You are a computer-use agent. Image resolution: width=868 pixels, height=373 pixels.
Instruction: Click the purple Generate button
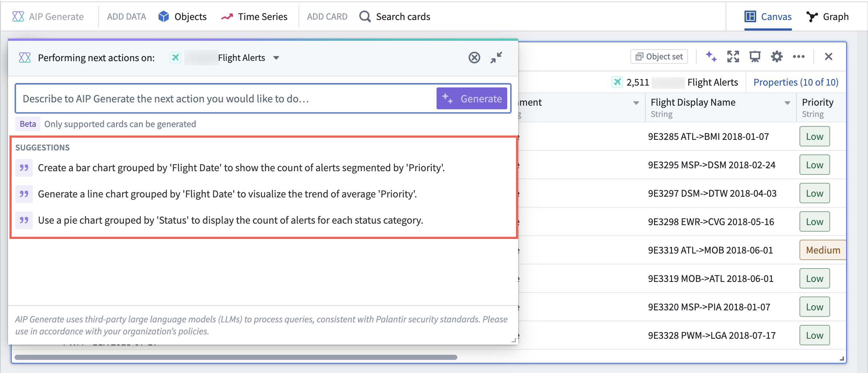472,98
